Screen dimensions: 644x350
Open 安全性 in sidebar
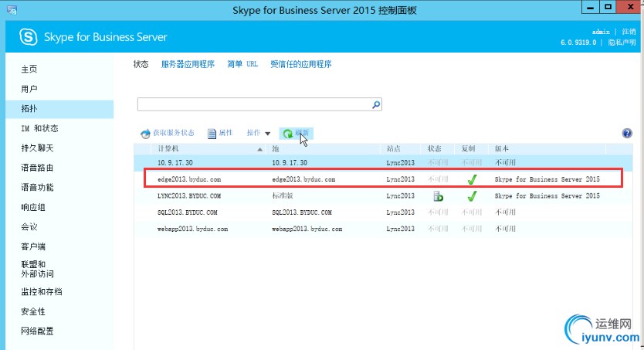coord(33,311)
